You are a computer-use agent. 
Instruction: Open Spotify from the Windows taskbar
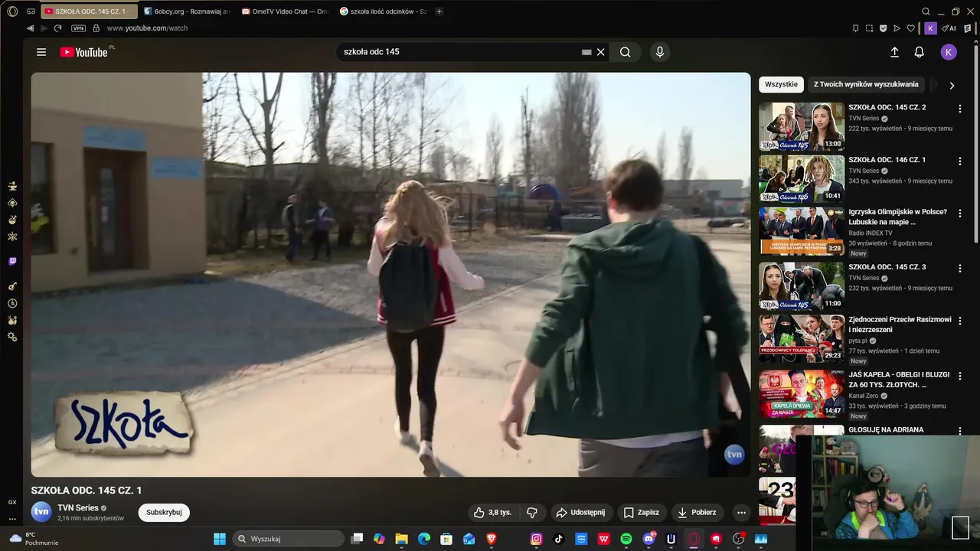(626, 539)
